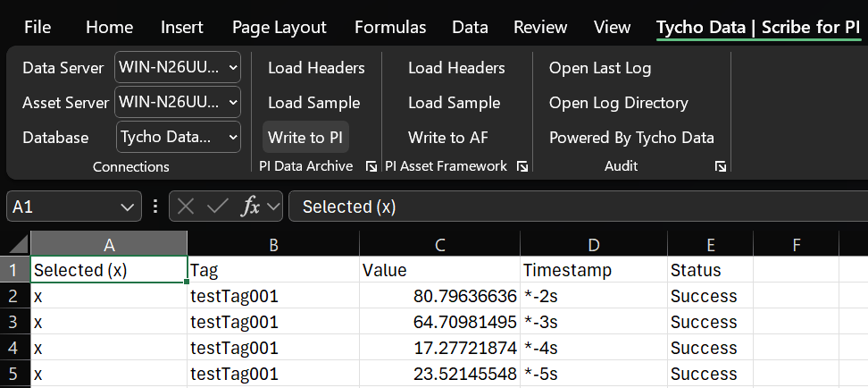Click the Select All corner triangle
The image size is (868, 388).
coord(16,244)
